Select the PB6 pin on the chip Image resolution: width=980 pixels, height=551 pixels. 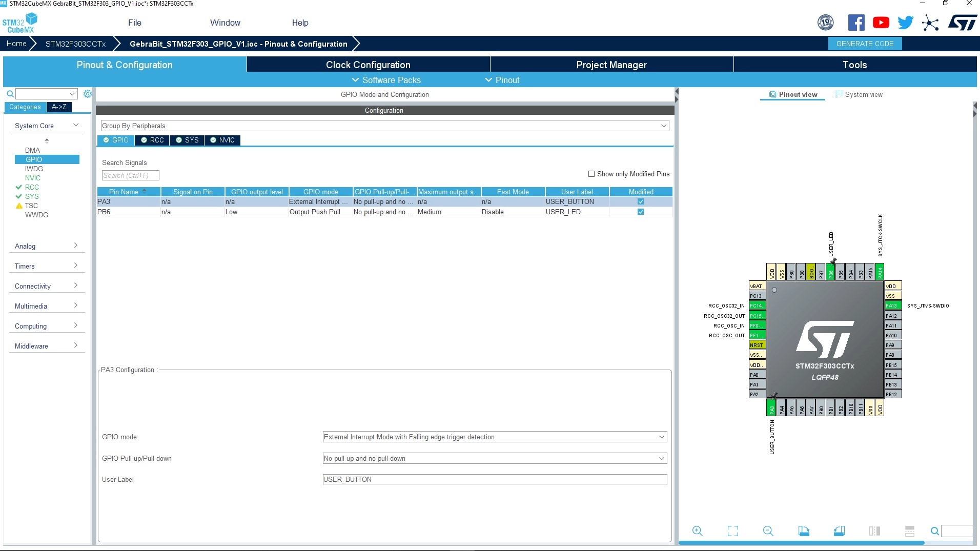[x=831, y=272]
